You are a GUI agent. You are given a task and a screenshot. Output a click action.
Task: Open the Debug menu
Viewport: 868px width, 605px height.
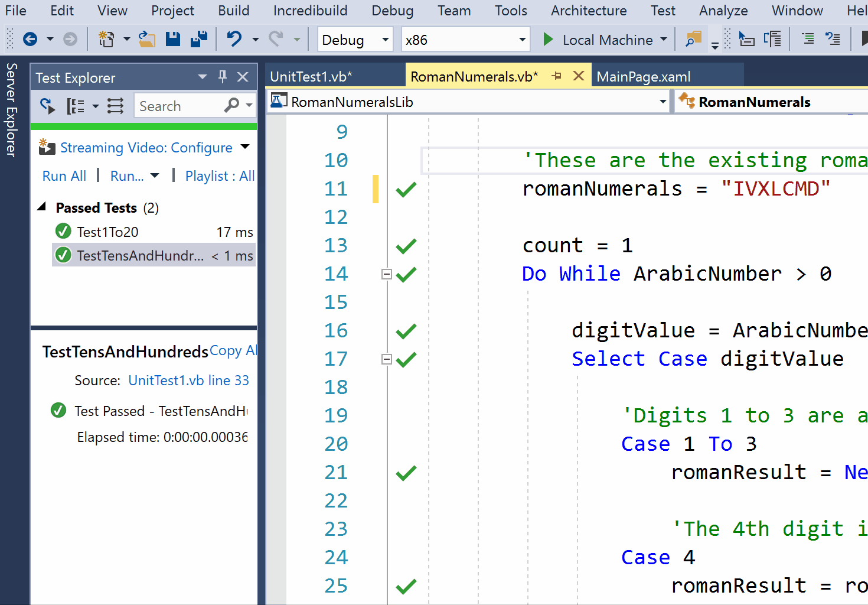[x=391, y=10]
